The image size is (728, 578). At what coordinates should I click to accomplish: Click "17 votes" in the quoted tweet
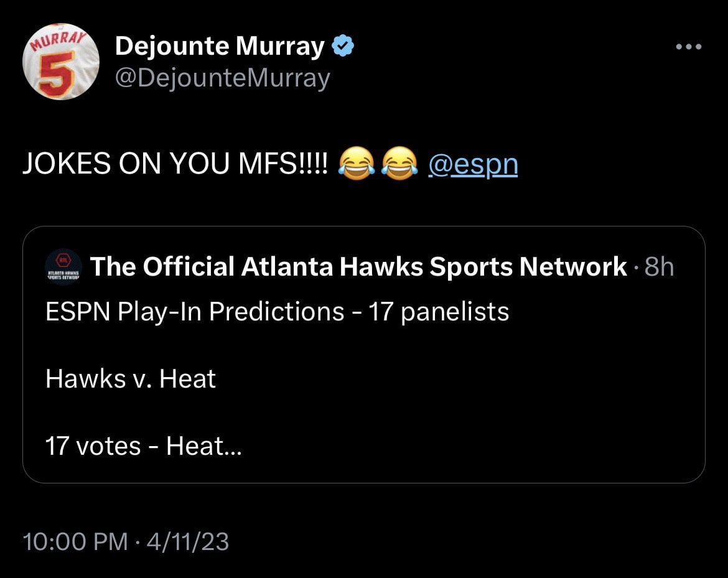click(x=93, y=445)
